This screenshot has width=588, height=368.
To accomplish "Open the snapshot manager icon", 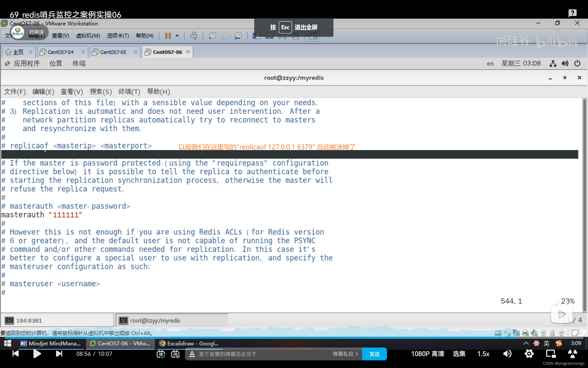I will click(238, 36).
